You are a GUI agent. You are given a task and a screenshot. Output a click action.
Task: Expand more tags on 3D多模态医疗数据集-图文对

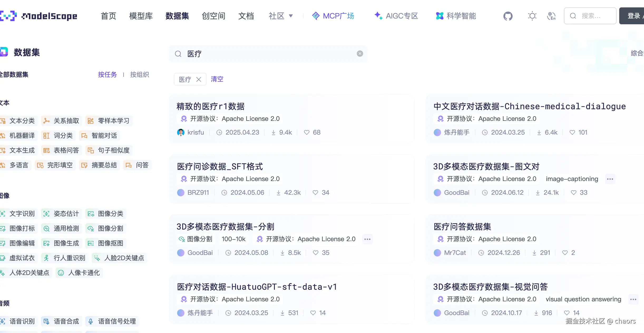(x=610, y=179)
